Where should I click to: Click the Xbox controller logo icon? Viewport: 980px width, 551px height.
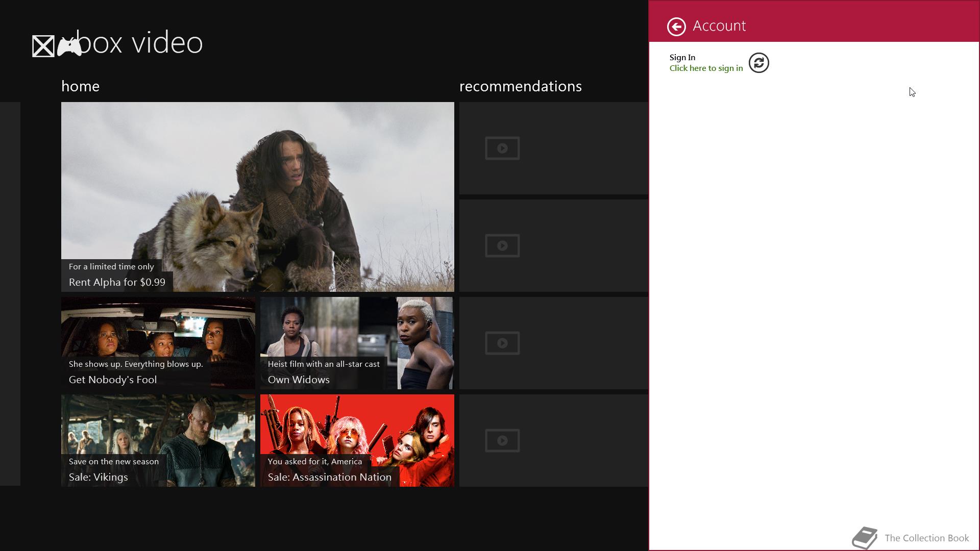tap(69, 46)
